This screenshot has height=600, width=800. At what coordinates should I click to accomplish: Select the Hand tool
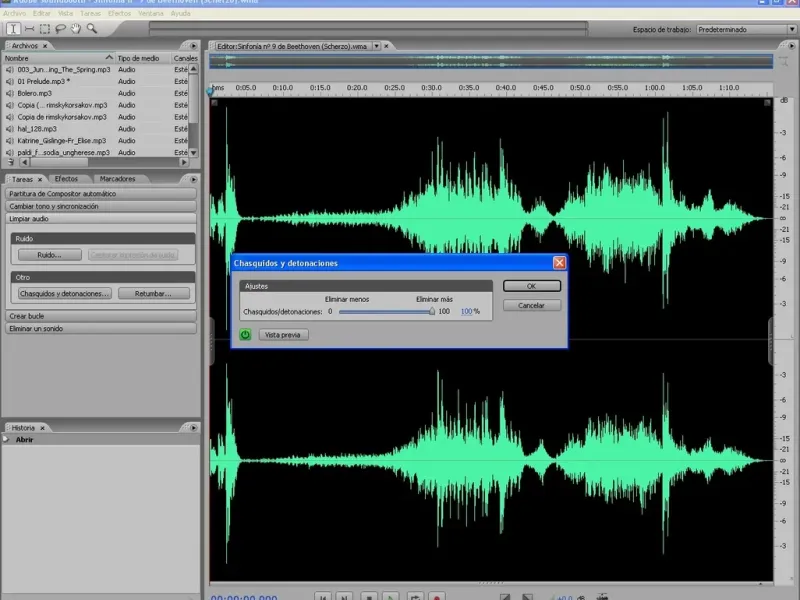pyautogui.click(x=76, y=29)
